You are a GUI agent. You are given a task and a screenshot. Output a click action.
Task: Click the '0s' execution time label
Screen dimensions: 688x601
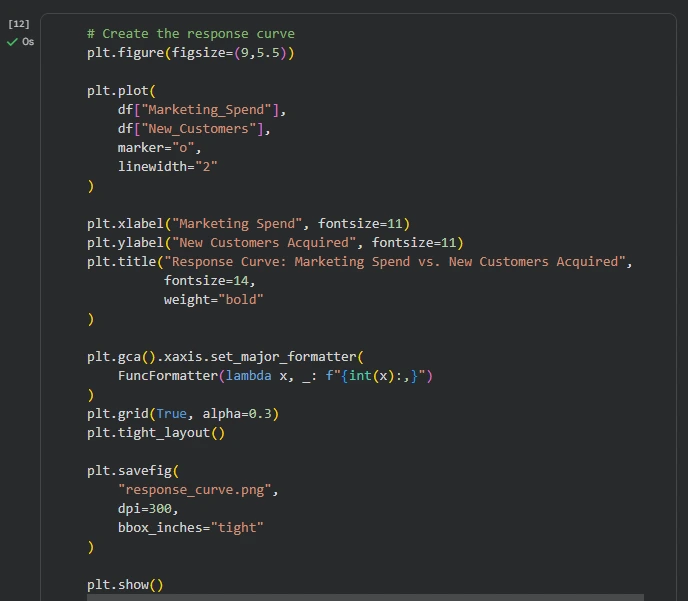[x=28, y=42]
